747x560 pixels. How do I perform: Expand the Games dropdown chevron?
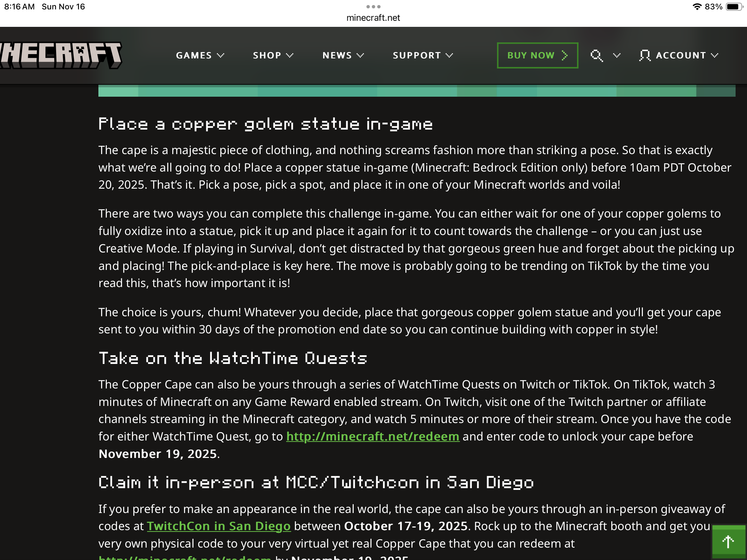click(x=221, y=55)
